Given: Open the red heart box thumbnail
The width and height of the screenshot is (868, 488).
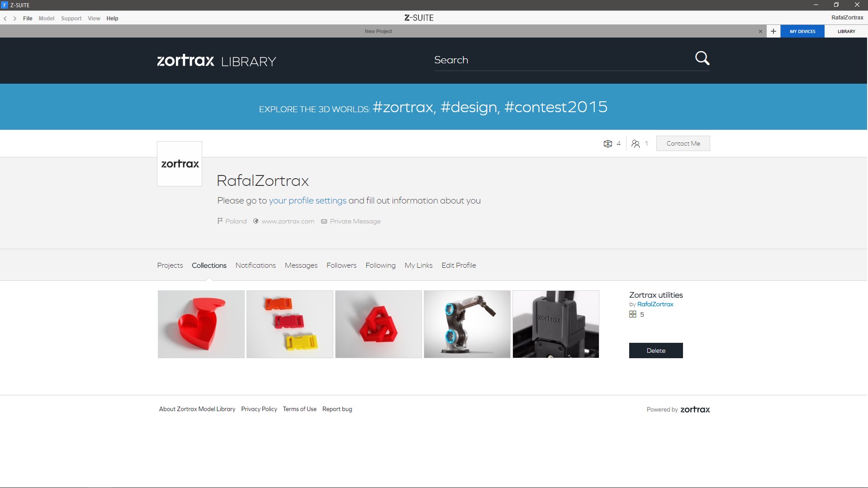Looking at the screenshot, I should [x=201, y=324].
